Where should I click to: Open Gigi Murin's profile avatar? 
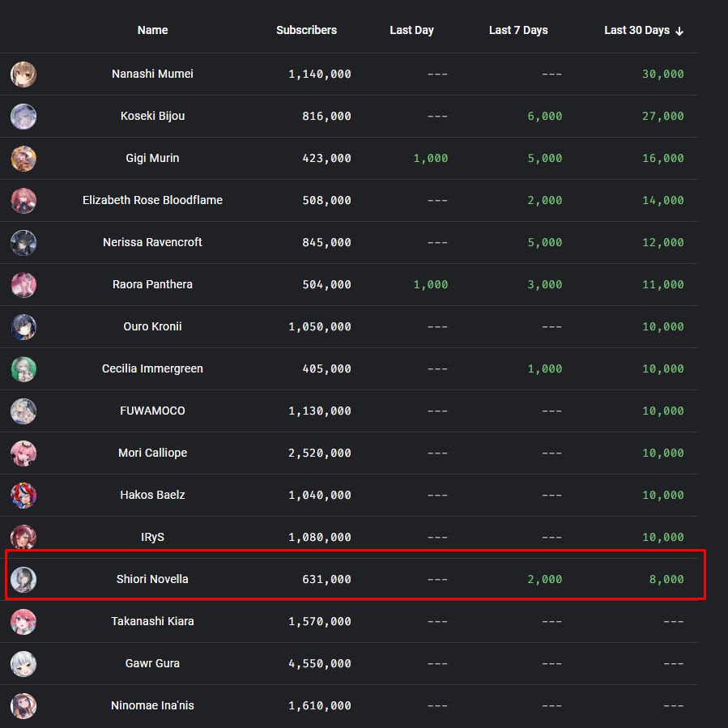point(23,159)
